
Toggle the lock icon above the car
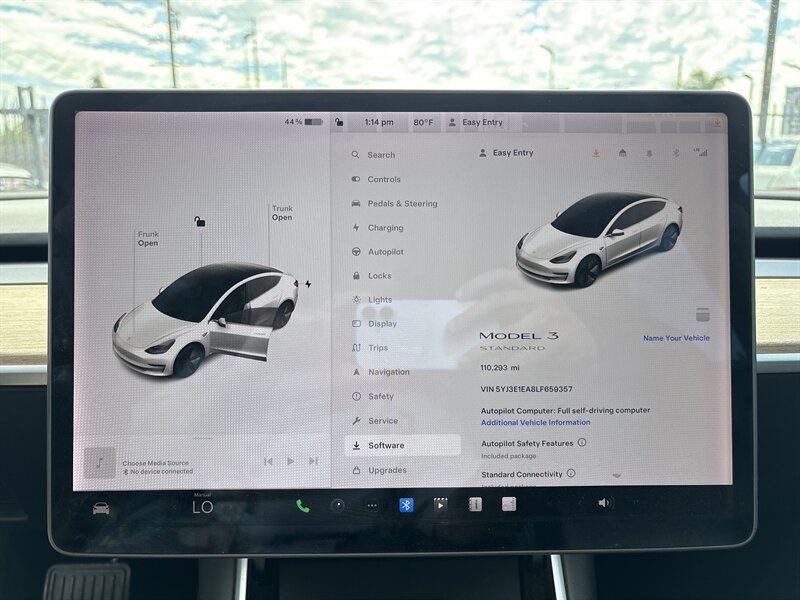(x=200, y=221)
